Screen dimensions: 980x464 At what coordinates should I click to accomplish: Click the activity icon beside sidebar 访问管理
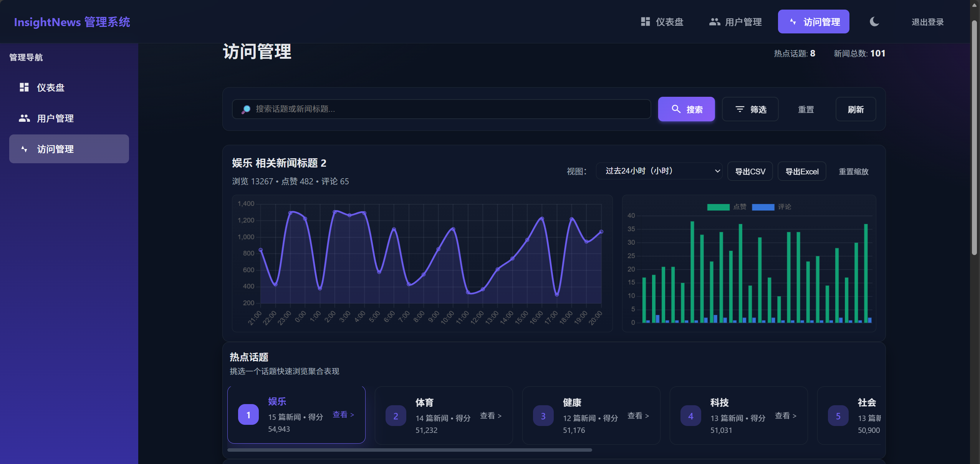click(x=24, y=149)
